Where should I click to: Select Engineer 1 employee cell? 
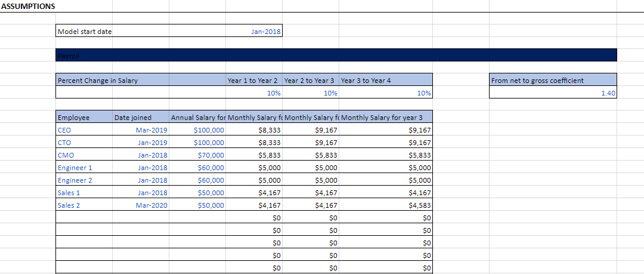click(x=84, y=168)
